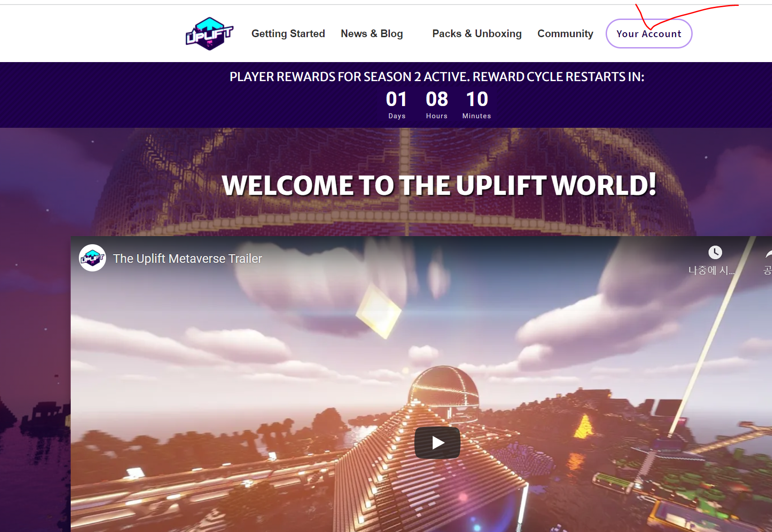This screenshot has height=532, width=772.
Task: Click the Watch Later clock icon
Action: point(715,252)
